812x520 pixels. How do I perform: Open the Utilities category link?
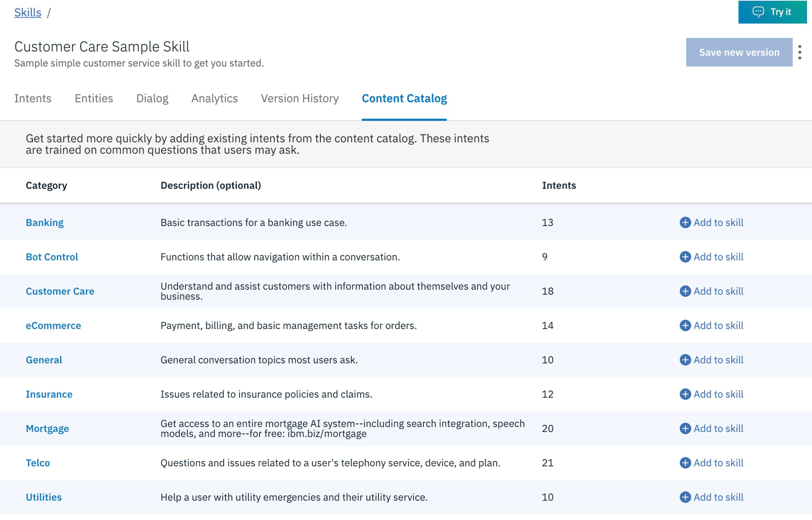(44, 497)
